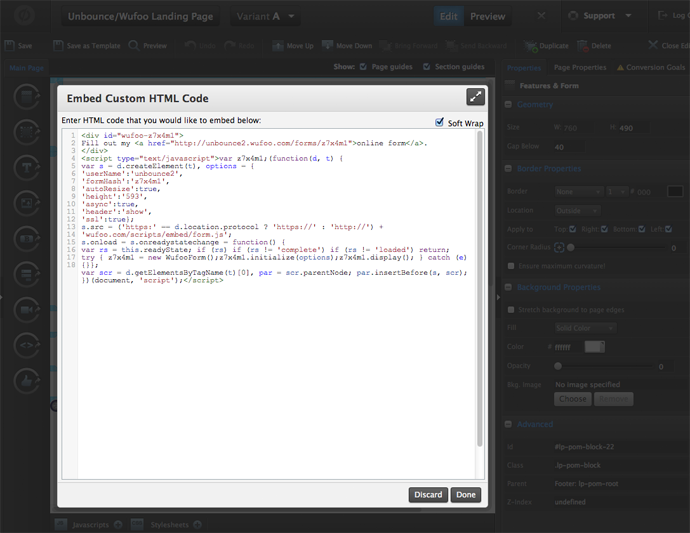
Task: Click the Undo toolbar icon
Action: tap(190, 45)
